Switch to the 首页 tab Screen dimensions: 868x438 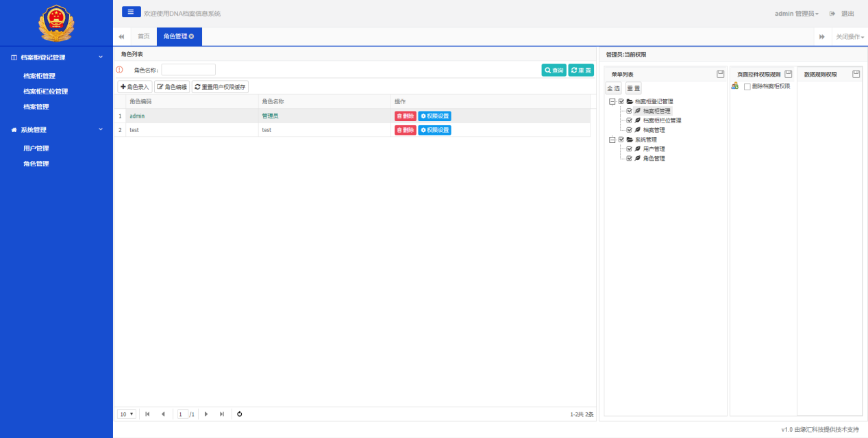[x=143, y=36]
